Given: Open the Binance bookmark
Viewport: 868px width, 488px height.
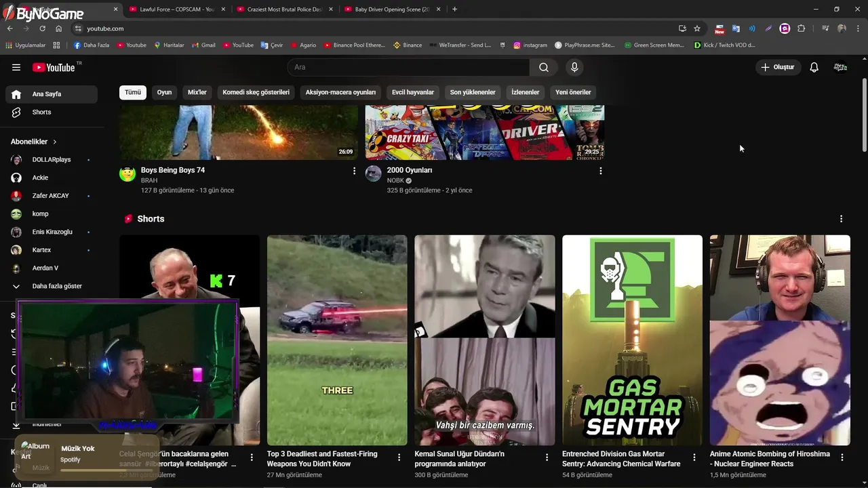Looking at the screenshot, I should pyautogui.click(x=407, y=45).
